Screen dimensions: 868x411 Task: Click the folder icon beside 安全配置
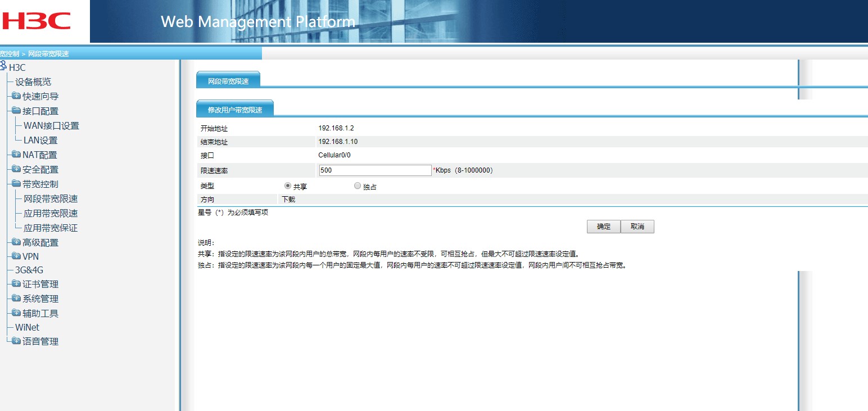tap(16, 169)
